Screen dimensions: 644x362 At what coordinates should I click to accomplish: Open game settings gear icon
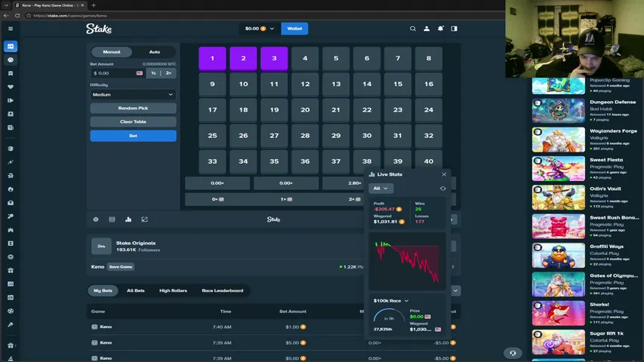[96, 219]
